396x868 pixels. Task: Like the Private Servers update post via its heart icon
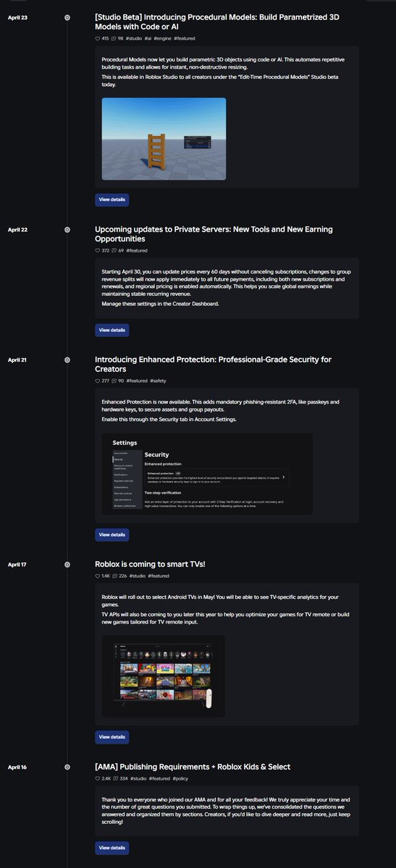pos(98,250)
